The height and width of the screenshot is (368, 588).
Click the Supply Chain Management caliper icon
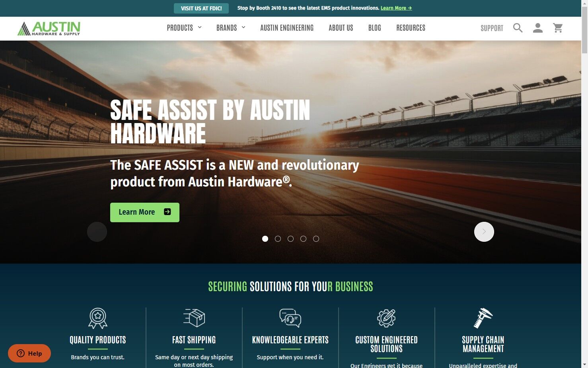[483, 318]
